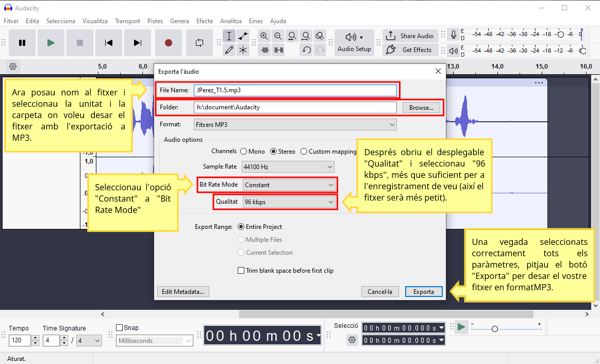This screenshot has width=600, height=364.
Task: Adjust the recording level slider knob
Action: pos(561,35)
